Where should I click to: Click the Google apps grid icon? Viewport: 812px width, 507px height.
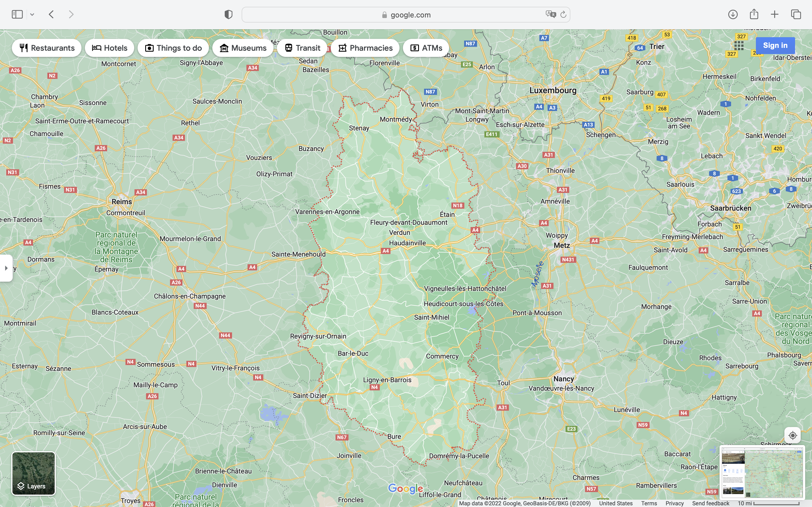(738, 46)
